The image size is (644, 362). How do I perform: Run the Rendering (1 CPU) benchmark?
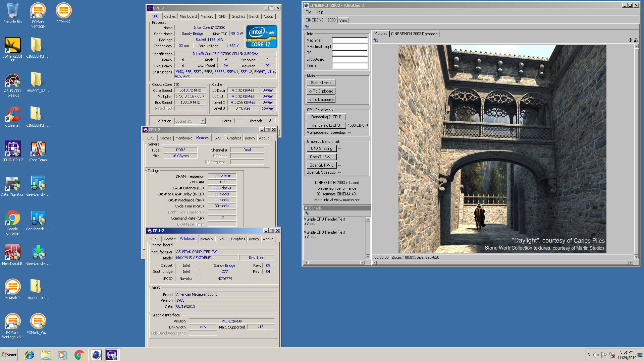pos(326,117)
